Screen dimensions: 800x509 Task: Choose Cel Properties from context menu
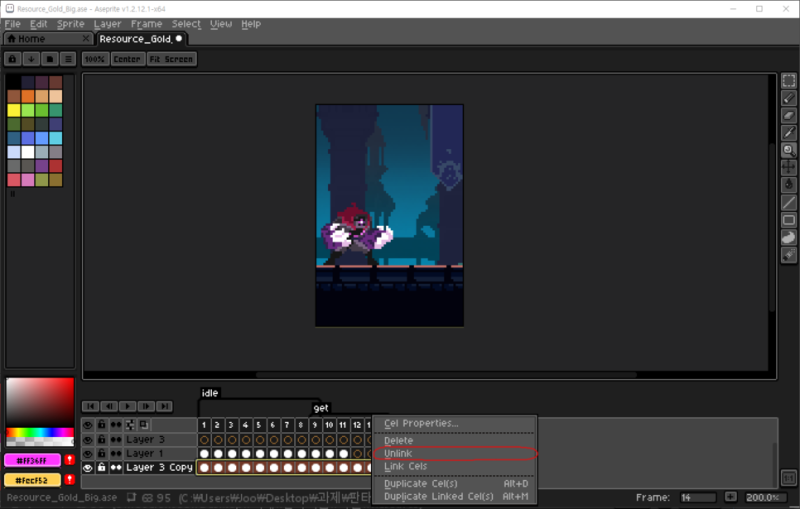click(454, 423)
